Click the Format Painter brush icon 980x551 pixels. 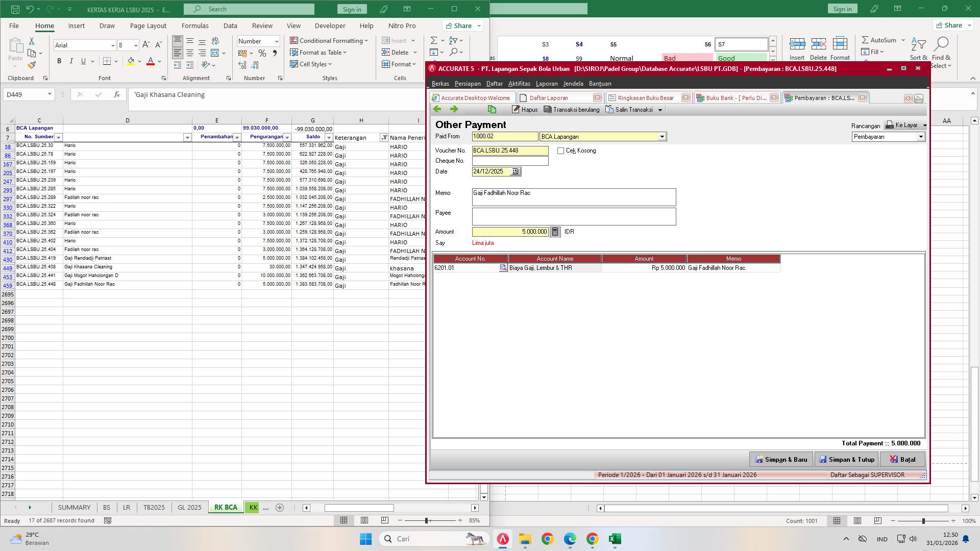click(x=32, y=65)
